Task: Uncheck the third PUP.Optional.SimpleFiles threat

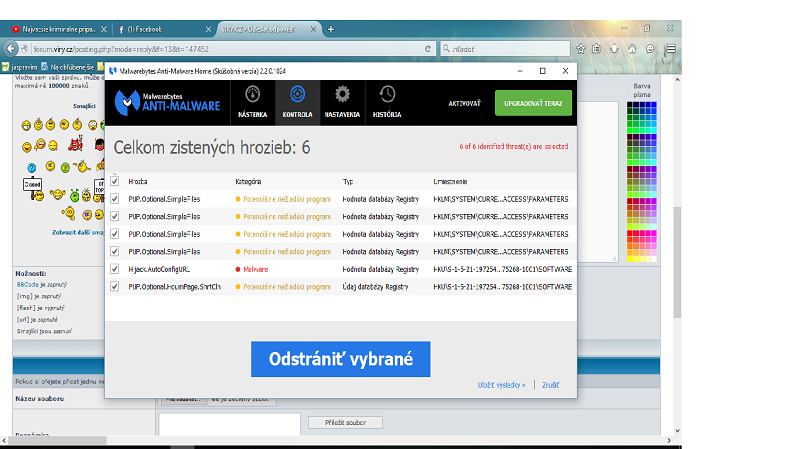Action: pos(115,234)
